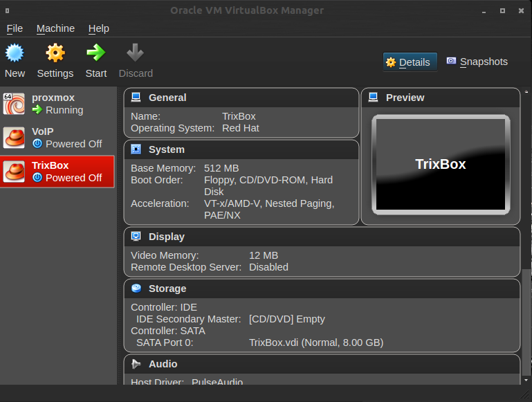The height and width of the screenshot is (402, 532).
Task: Click the New virtual machine icon
Action: (15, 53)
